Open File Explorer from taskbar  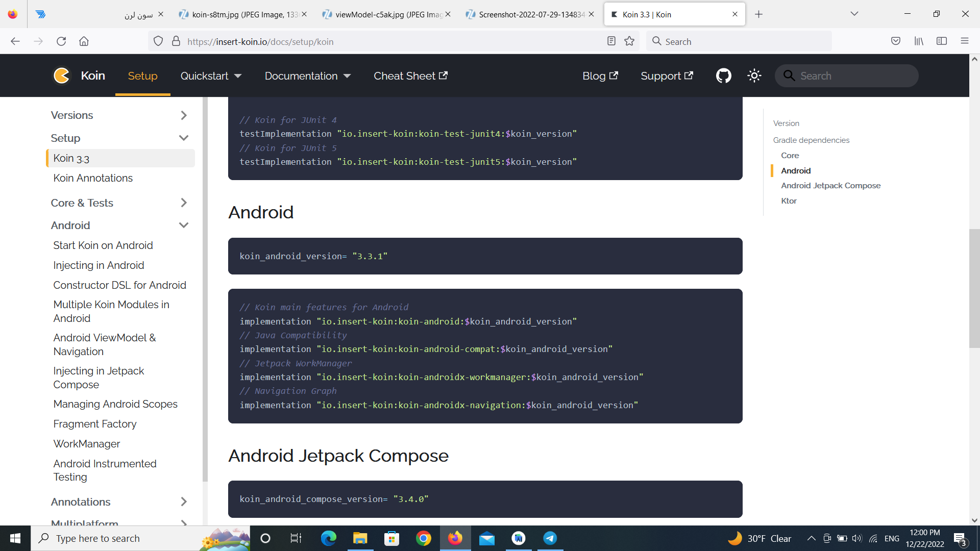pyautogui.click(x=360, y=538)
